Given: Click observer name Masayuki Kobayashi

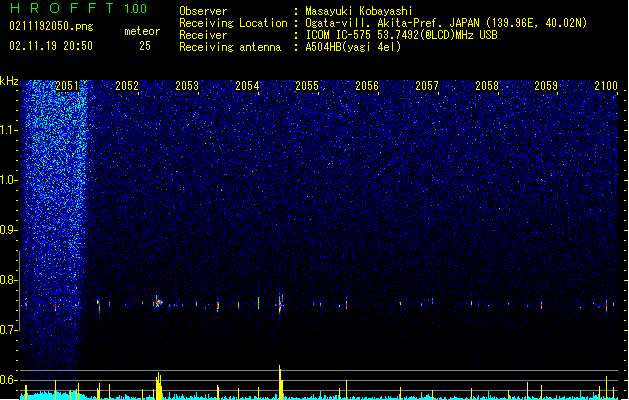Looking at the screenshot, I should tap(359, 11).
